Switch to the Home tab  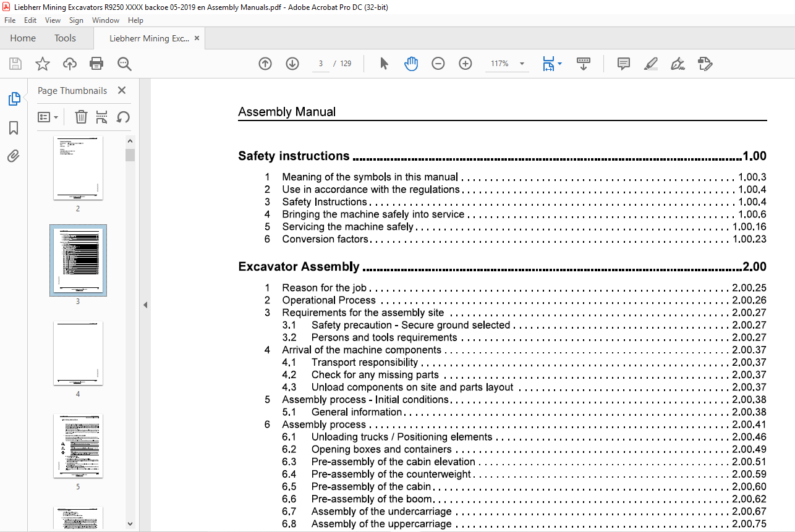coord(23,38)
